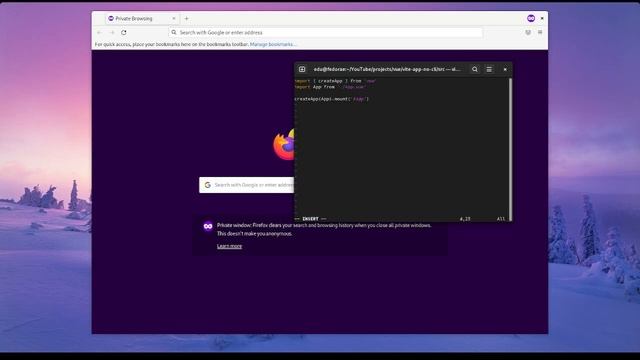Open the Manage bookmarks link
Screen dimensions: 640x360
coord(273,44)
